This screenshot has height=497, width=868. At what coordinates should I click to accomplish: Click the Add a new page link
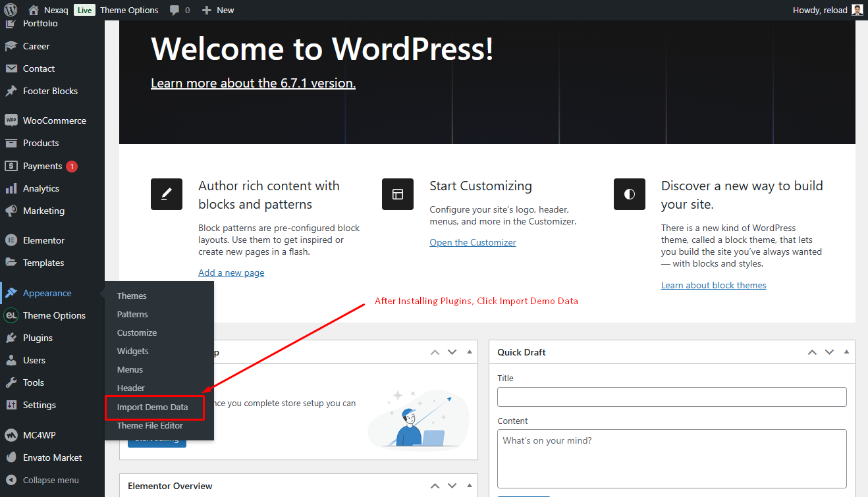click(231, 273)
